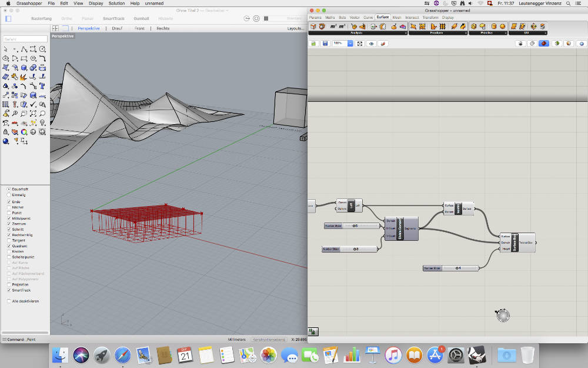588x368 pixels.
Task: Switch to the Transform tab in Grasshopper
Action: [430, 17]
